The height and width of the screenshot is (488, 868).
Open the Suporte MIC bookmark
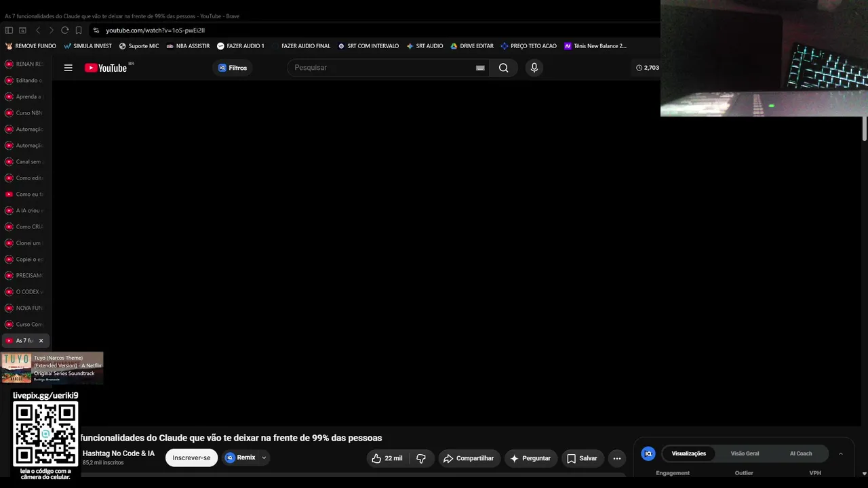tap(139, 46)
